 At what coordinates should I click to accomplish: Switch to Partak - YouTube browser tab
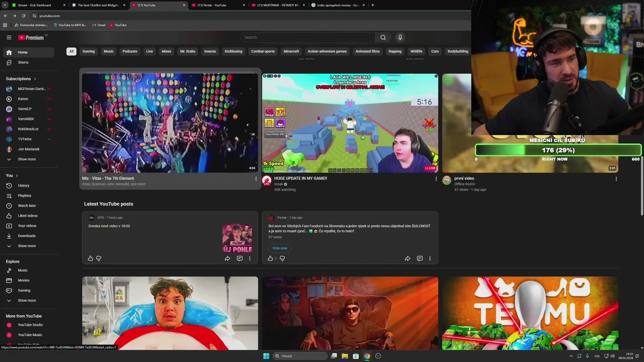click(218, 5)
